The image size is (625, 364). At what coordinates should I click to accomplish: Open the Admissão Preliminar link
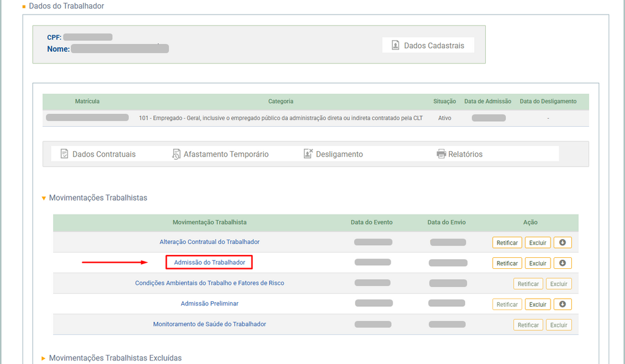click(x=209, y=304)
